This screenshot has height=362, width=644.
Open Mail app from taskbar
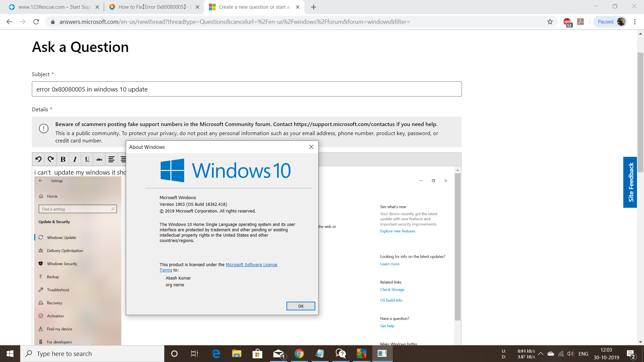click(x=278, y=354)
